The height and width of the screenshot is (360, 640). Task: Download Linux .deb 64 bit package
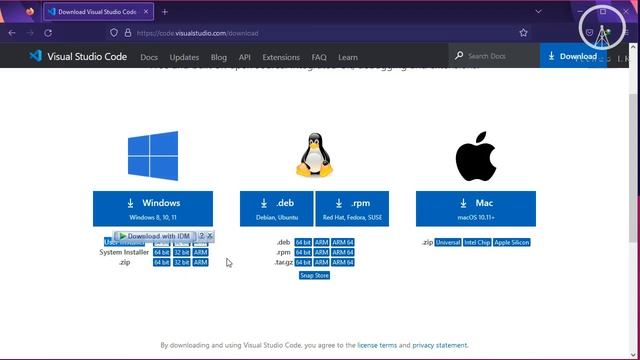(303, 242)
